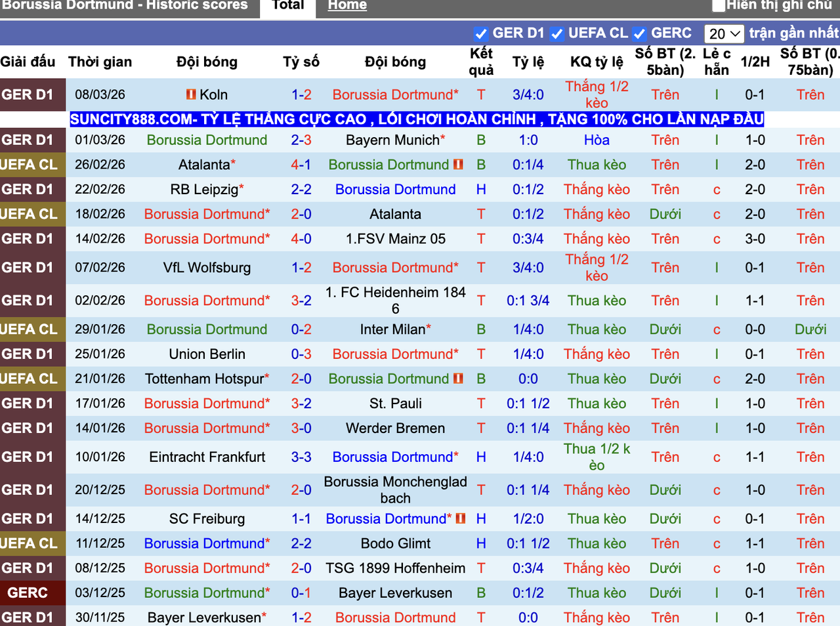Select the Werder Bremen team name
Viewport: 840px width, 626px height.
coord(396,428)
